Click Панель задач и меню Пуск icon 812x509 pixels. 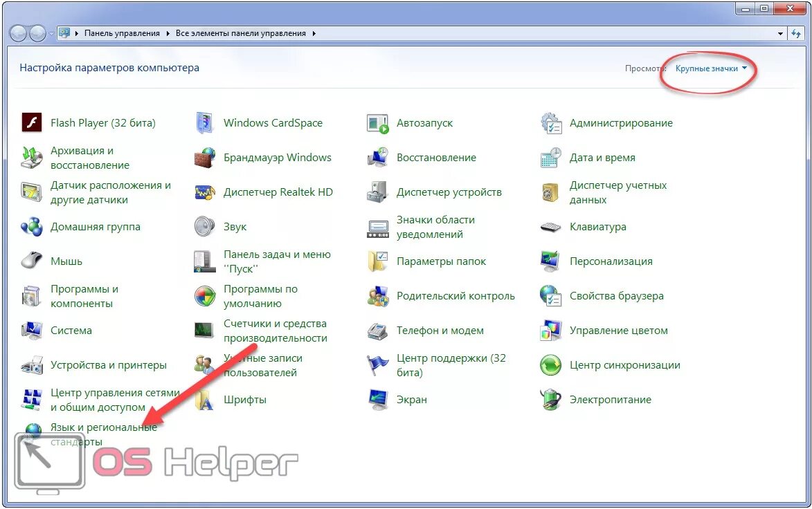[204, 261]
